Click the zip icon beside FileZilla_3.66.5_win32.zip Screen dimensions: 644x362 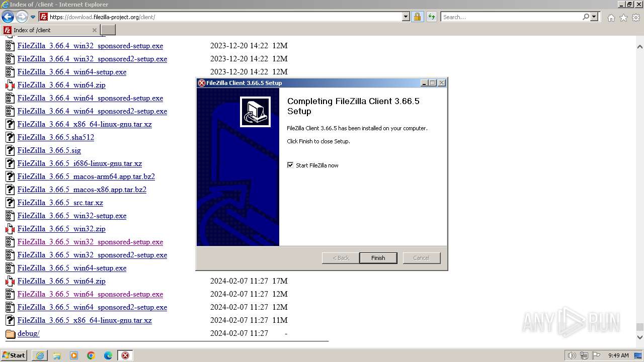pyautogui.click(x=10, y=229)
